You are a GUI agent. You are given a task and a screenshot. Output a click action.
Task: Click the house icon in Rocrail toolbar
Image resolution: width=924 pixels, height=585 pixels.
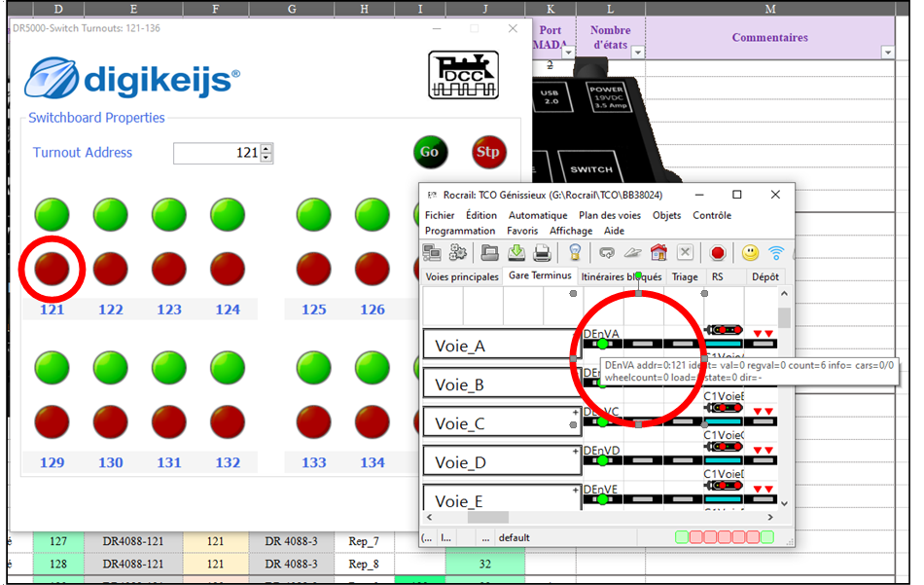[658, 253]
